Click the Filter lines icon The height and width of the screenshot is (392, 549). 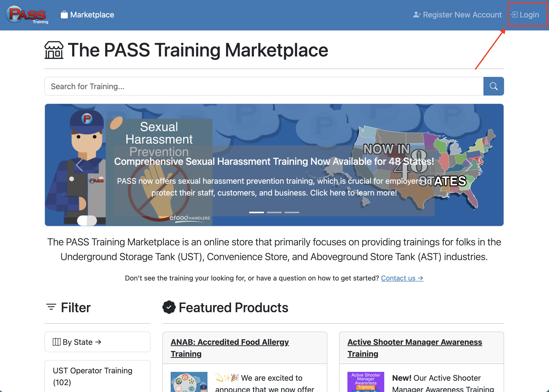(51, 307)
